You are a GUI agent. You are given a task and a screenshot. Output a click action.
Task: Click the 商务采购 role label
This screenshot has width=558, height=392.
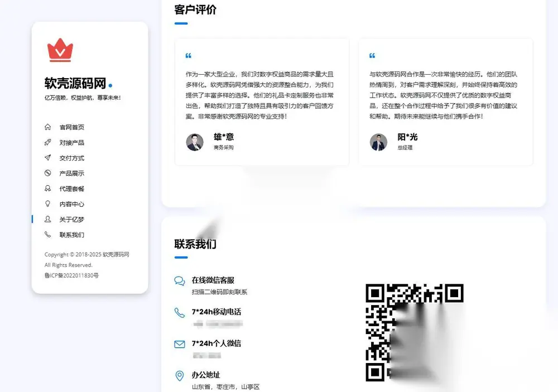point(224,147)
